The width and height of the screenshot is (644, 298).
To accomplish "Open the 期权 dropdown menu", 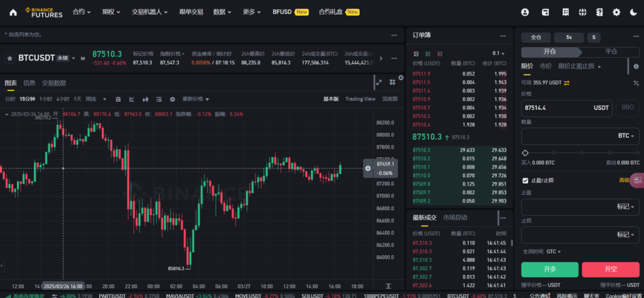I will [111, 12].
